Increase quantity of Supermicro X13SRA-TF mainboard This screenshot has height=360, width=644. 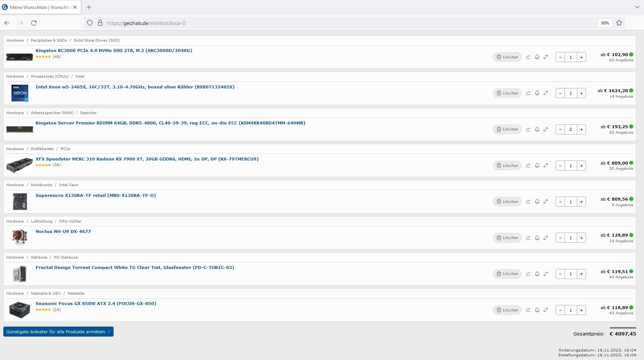[581, 202]
